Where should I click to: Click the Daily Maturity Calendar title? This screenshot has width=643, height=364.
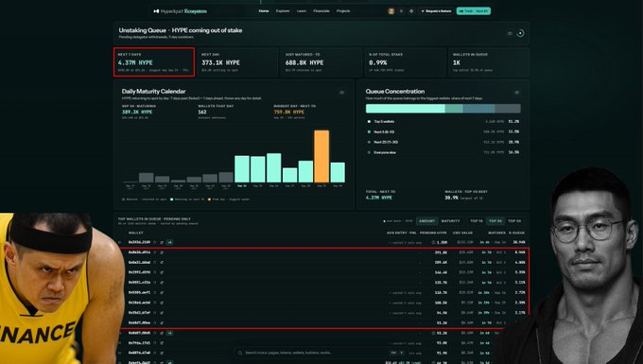(154, 92)
